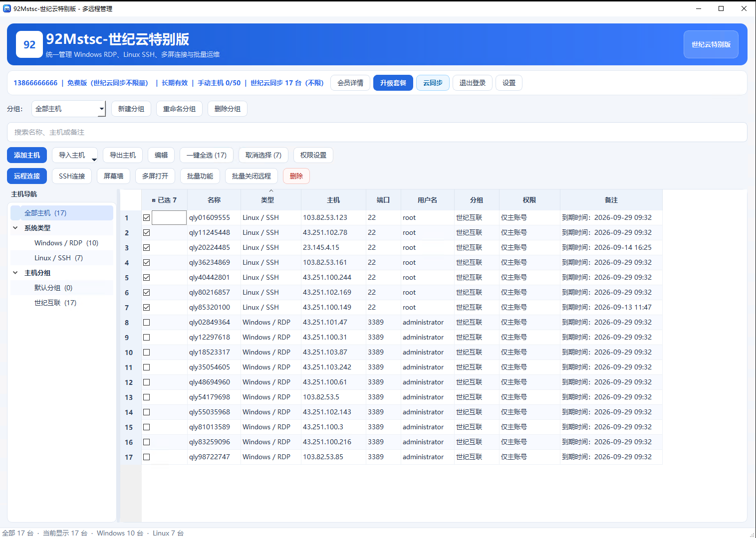Check the last row qly98722747
This screenshot has height=538, width=756.
tap(146, 457)
